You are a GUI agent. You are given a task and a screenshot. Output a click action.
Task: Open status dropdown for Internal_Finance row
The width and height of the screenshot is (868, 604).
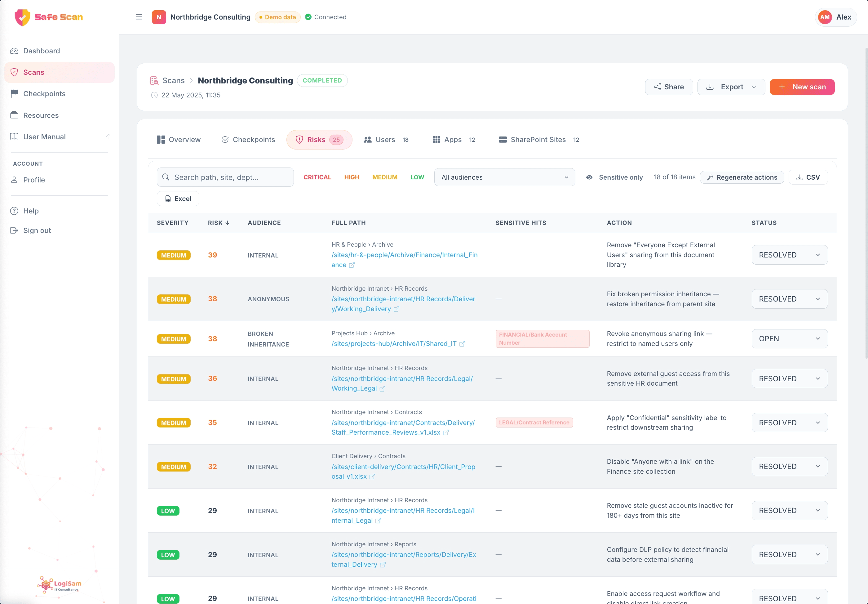coord(789,255)
